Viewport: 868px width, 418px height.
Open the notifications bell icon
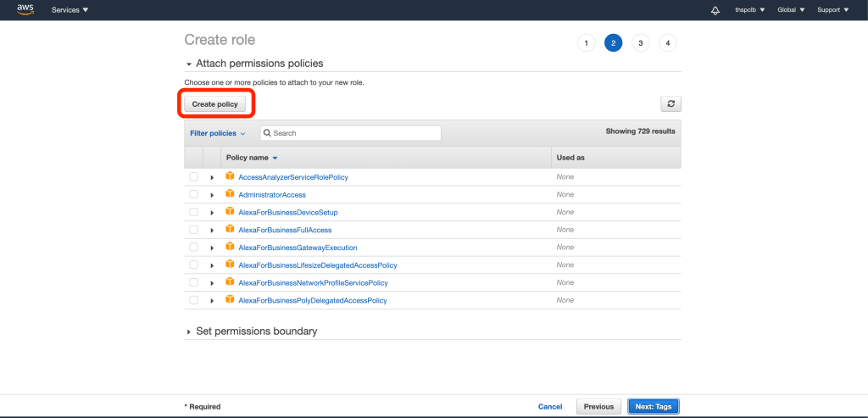715,10
